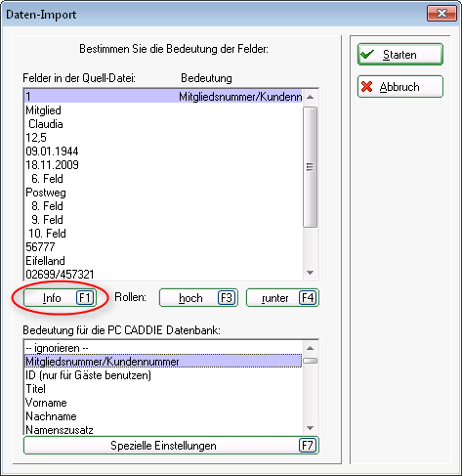Click down arrow of source fields scrollbar
The image size is (462, 476).
coord(310,273)
